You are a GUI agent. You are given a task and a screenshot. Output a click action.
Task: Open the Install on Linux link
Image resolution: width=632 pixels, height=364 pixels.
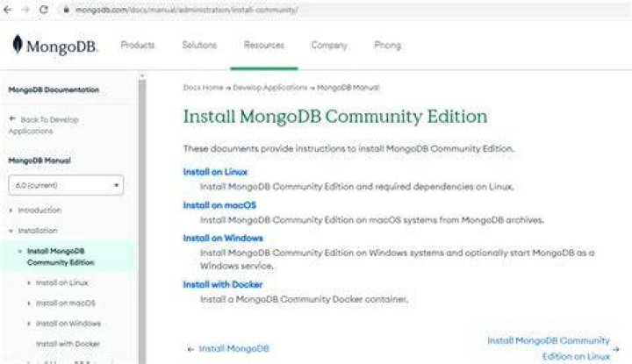coord(215,172)
